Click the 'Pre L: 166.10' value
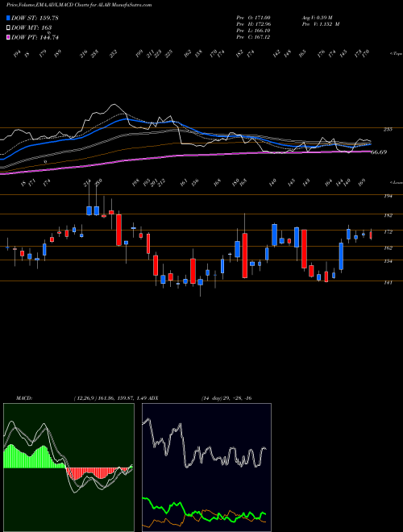Viewport: 403px width, 532px height. [253, 31]
